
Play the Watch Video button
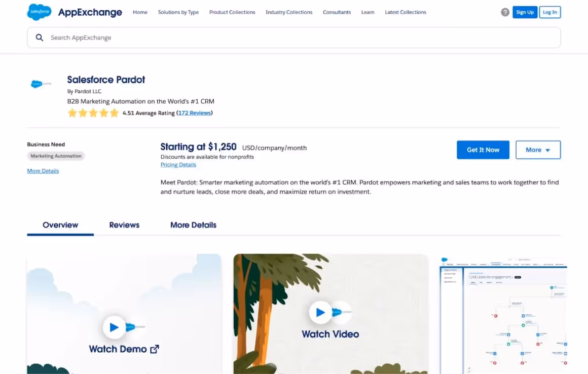pyautogui.click(x=320, y=312)
